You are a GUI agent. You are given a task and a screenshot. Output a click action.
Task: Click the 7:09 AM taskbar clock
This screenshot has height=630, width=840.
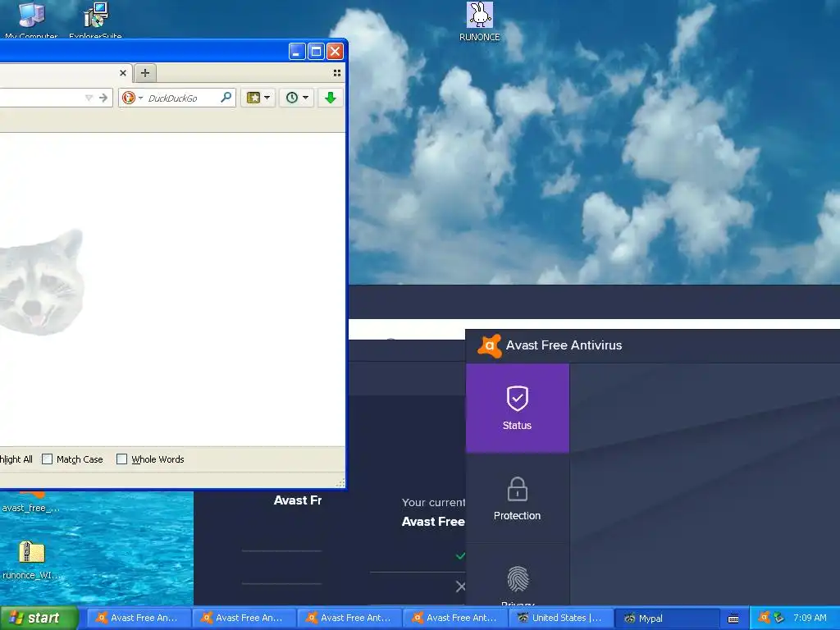810,618
